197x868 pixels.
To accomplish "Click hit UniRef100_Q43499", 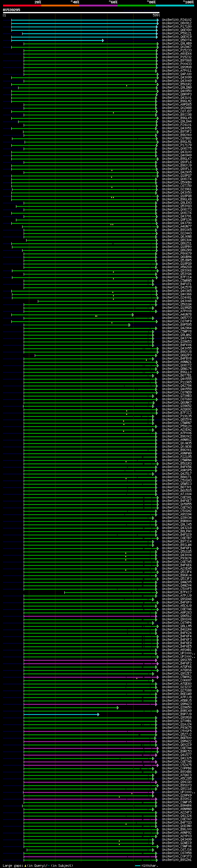I will point(177,839).
